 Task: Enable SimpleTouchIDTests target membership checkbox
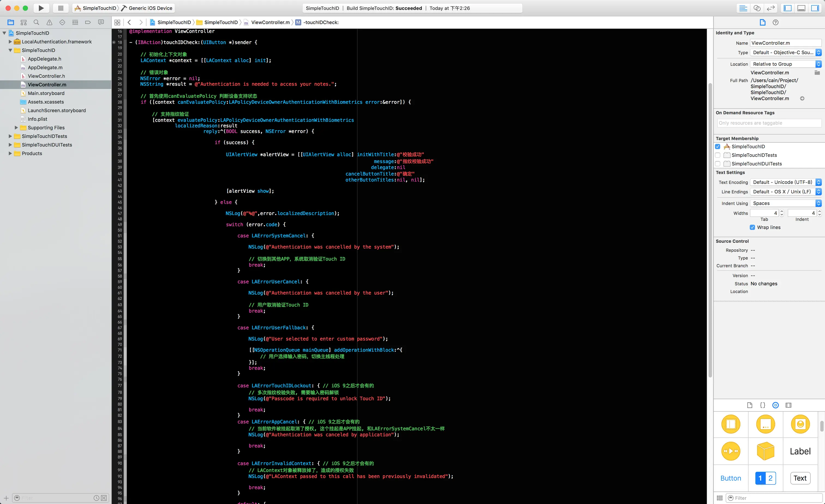tap(718, 155)
